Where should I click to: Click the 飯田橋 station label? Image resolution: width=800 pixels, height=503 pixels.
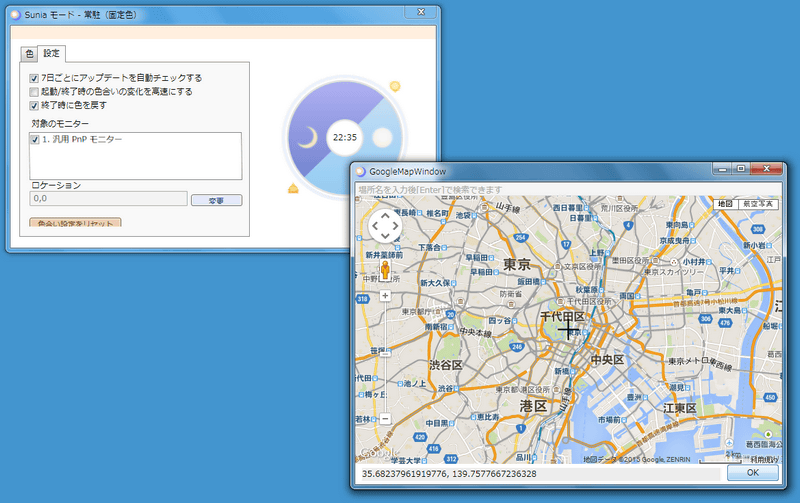[529, 282]
